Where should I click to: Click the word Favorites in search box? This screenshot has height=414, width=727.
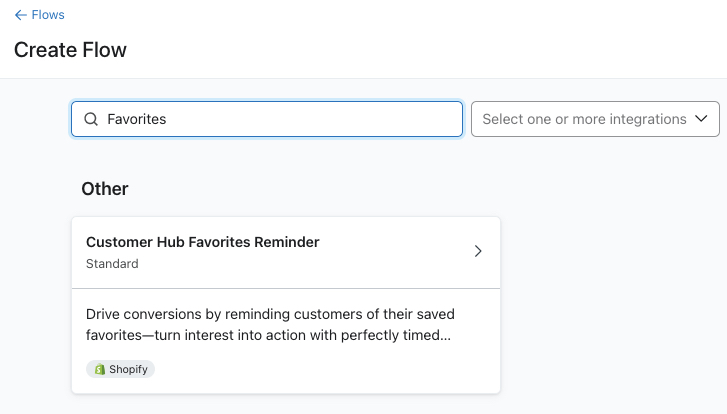(137, 119)
